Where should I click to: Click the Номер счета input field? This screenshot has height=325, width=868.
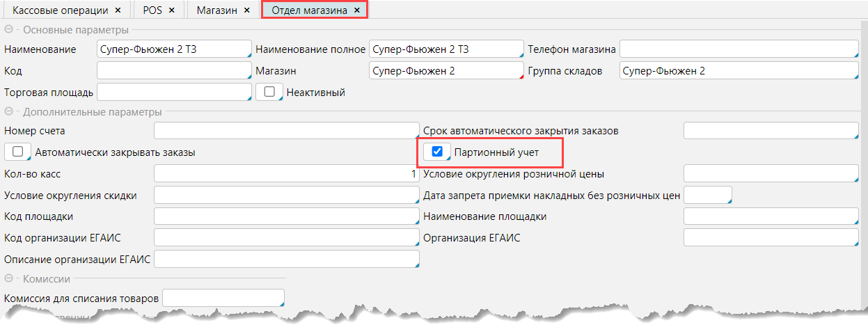pyautogui.click(x=285, y=130)
